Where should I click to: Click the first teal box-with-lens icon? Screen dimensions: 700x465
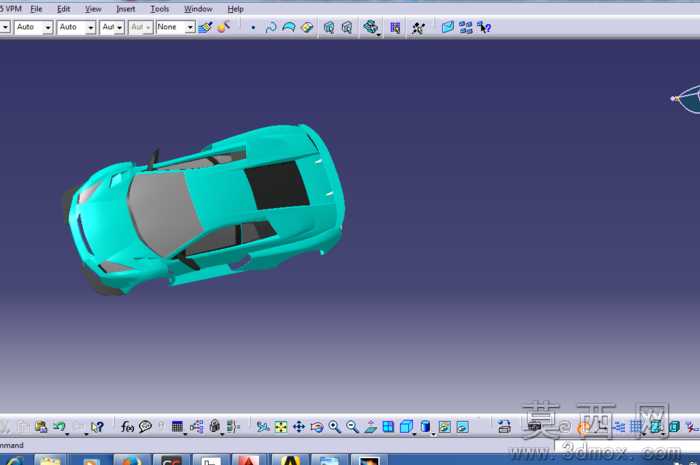click(329, 28)
